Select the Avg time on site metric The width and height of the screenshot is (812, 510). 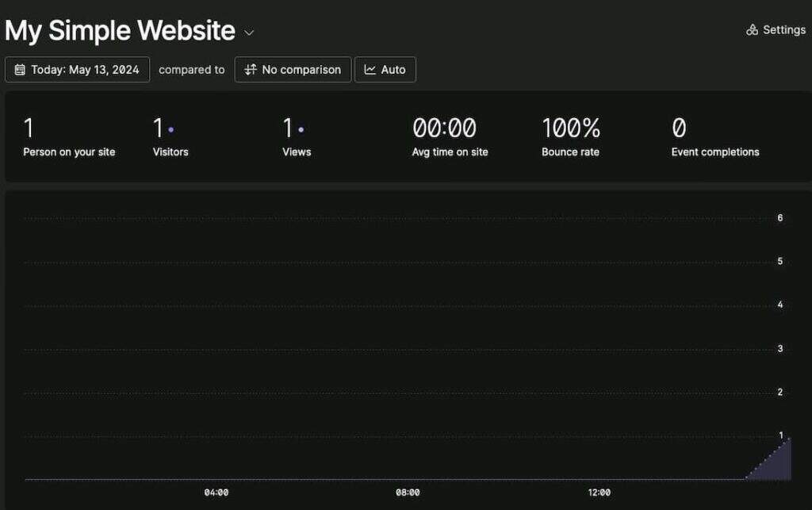coord(450,151)
